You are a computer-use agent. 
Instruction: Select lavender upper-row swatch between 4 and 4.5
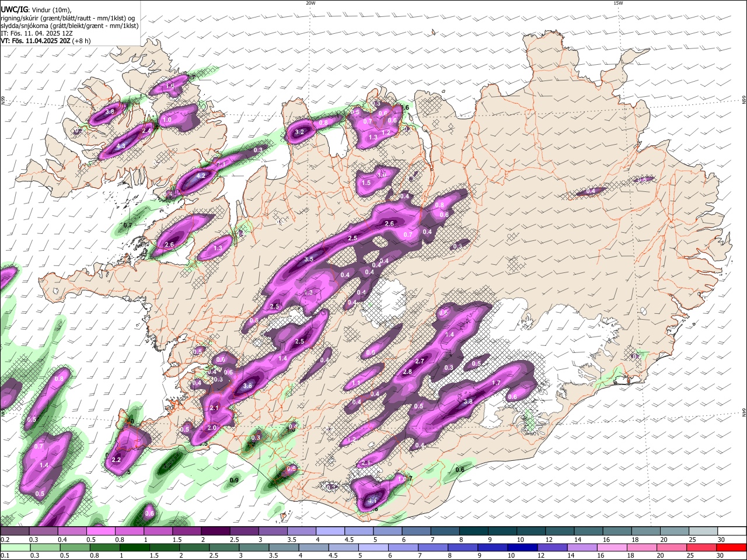(330, 531)
